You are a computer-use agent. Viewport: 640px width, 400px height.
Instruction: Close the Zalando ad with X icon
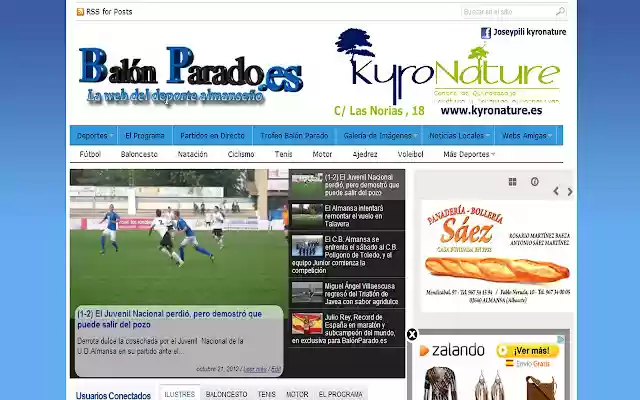tap(412, 335)
